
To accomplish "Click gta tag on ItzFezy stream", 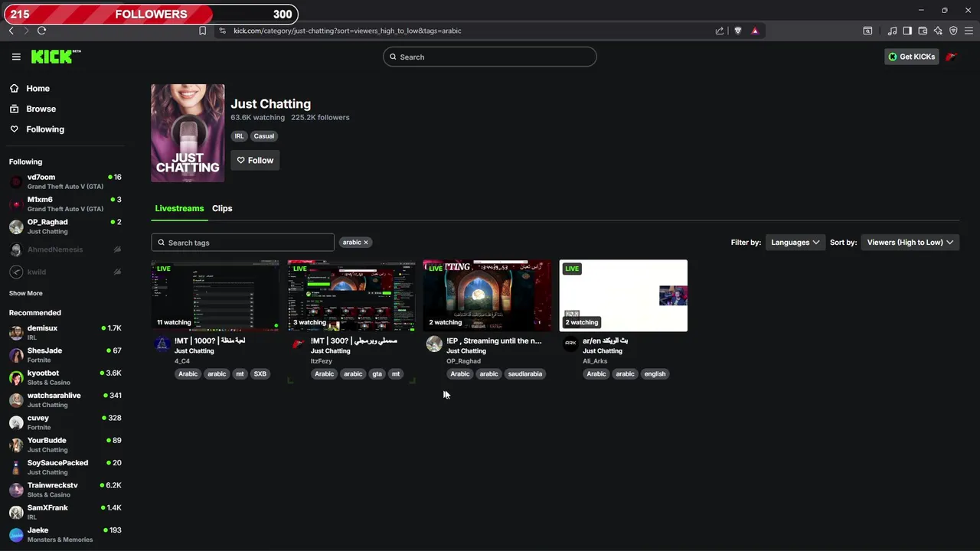I will pos(377,374).
